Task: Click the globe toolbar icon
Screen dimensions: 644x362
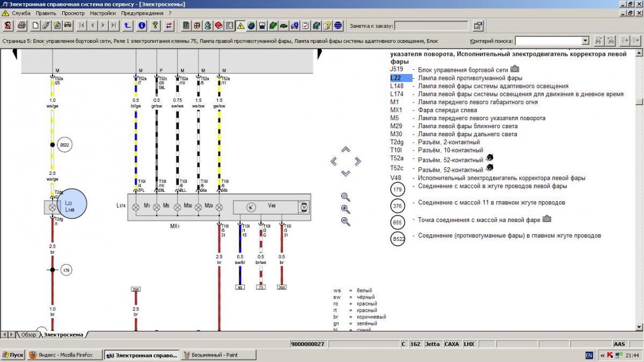Action: coord(251,25)
